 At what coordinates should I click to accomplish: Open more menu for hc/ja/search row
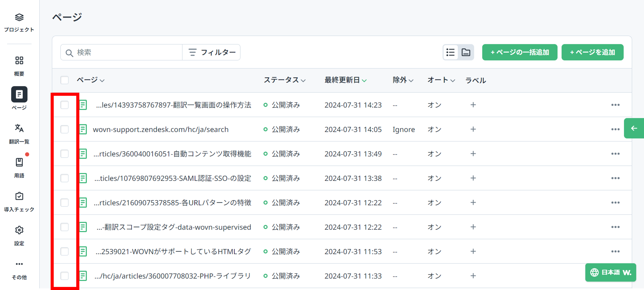(615, 129)
